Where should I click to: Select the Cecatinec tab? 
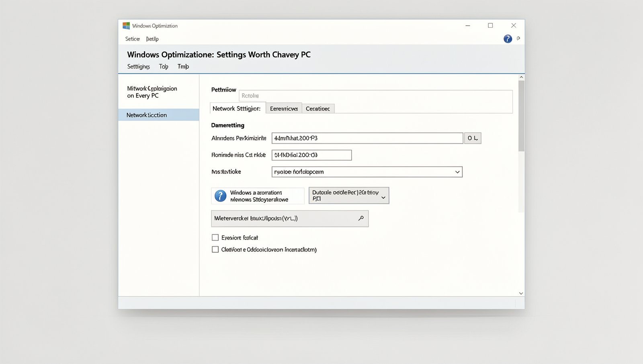pyautogui.click(x=318, y=108)
